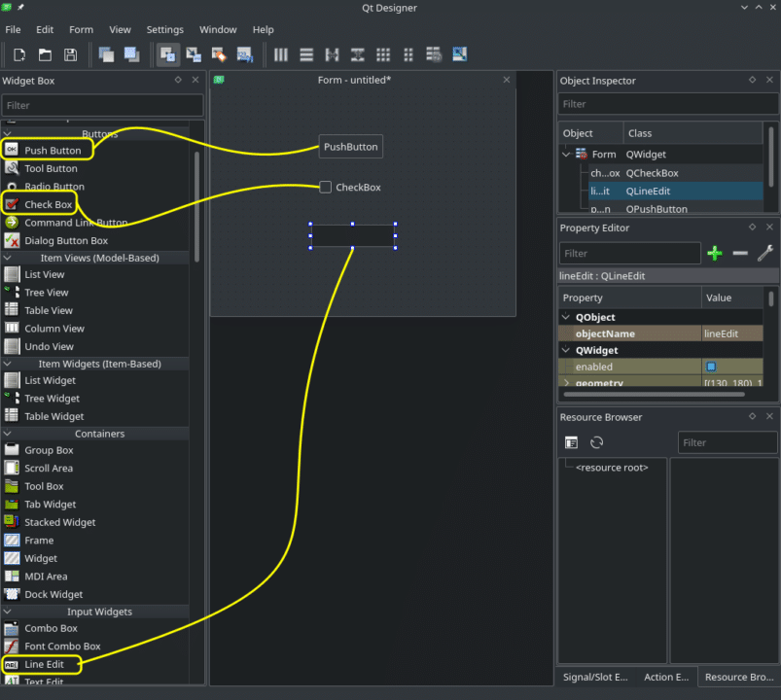Apply the Lay Out in a Grid icon
This screenshot has height=700, width=781.
pos(382,55)
